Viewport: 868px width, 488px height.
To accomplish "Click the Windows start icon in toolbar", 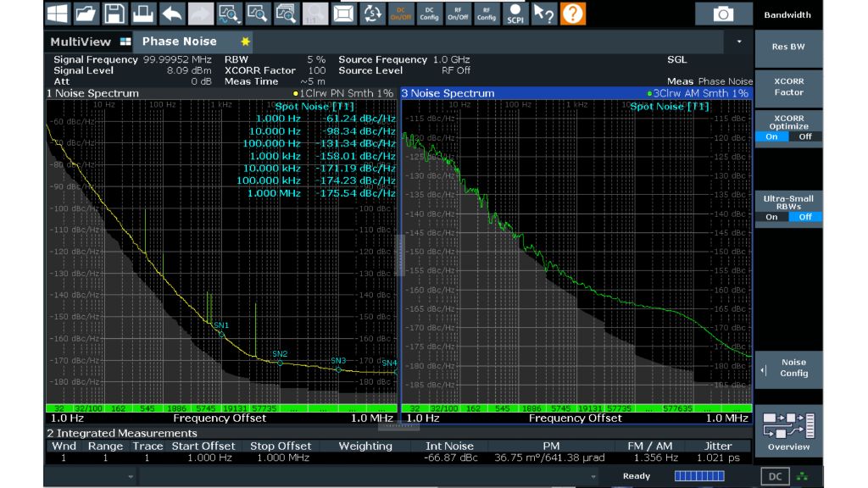I will coord(57,14).
